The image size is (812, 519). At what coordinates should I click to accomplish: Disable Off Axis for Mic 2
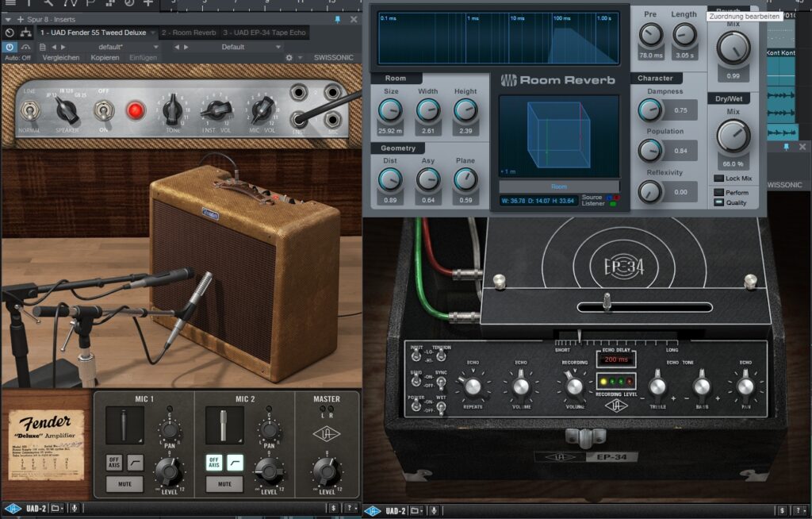click(214, 463)
